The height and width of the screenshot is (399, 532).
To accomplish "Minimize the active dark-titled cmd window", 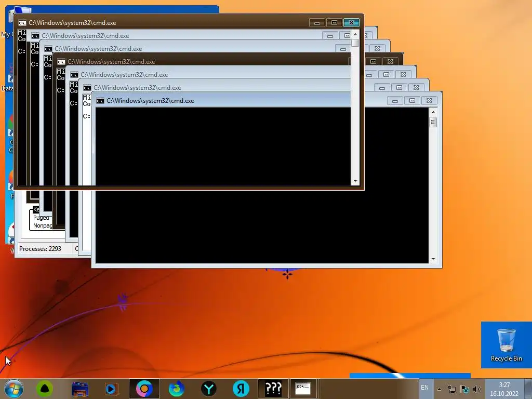I will [317, 23].
